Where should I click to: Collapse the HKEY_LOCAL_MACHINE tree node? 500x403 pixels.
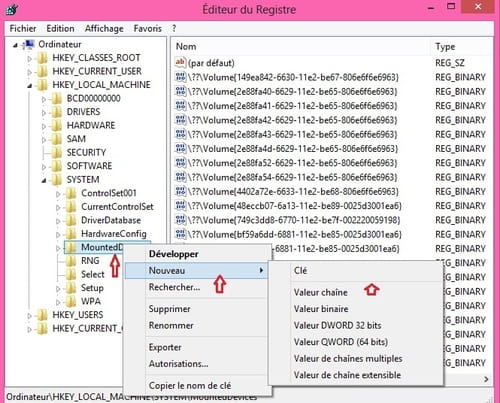(30, 86)
